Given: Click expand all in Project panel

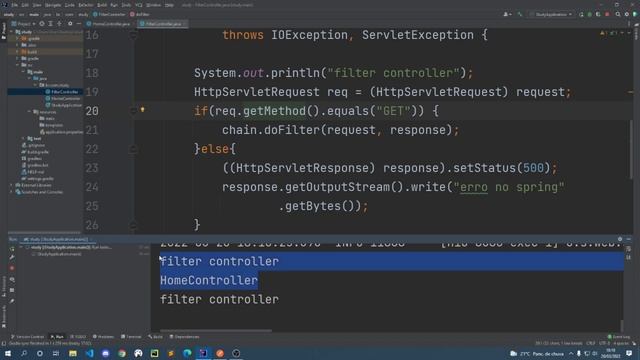Looking at the screenshot, I should pos(51,24).
